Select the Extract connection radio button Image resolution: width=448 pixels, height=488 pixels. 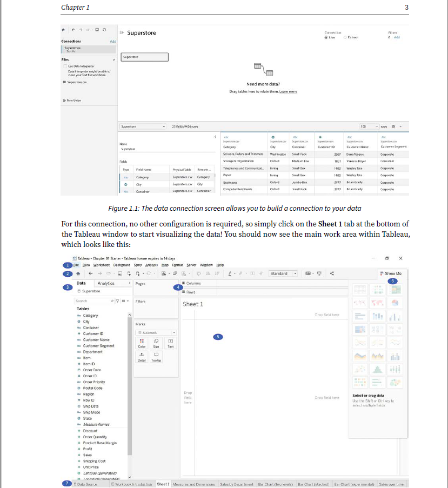pos(345,37)
